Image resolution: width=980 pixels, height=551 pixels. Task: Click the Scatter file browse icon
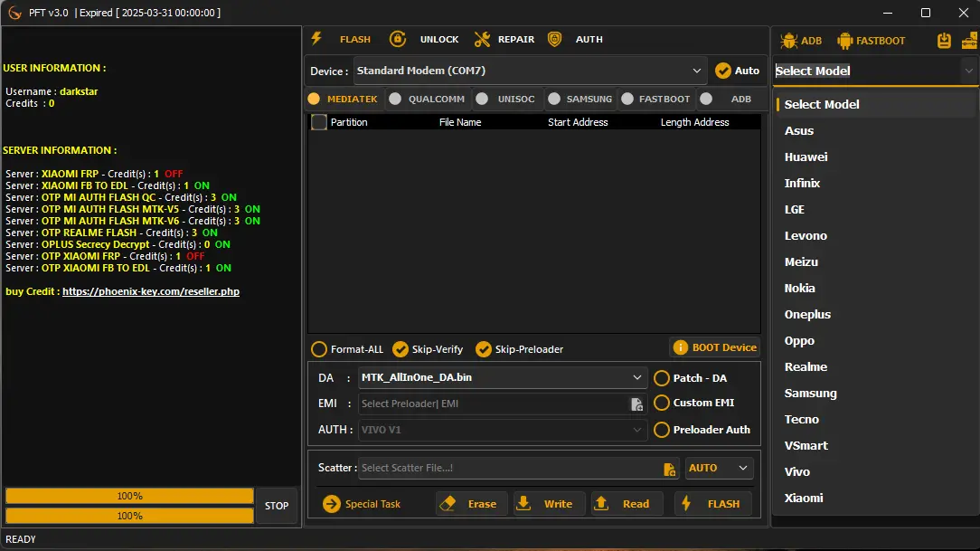[669, 469]
